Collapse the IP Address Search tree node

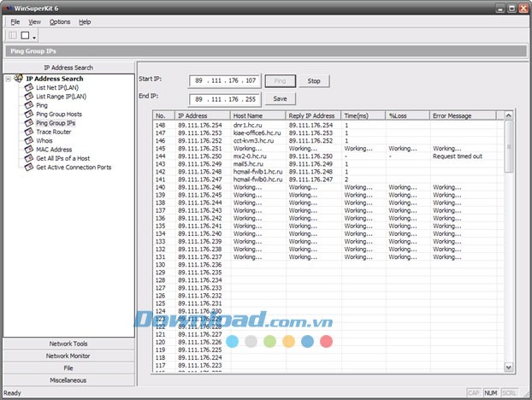8,79
